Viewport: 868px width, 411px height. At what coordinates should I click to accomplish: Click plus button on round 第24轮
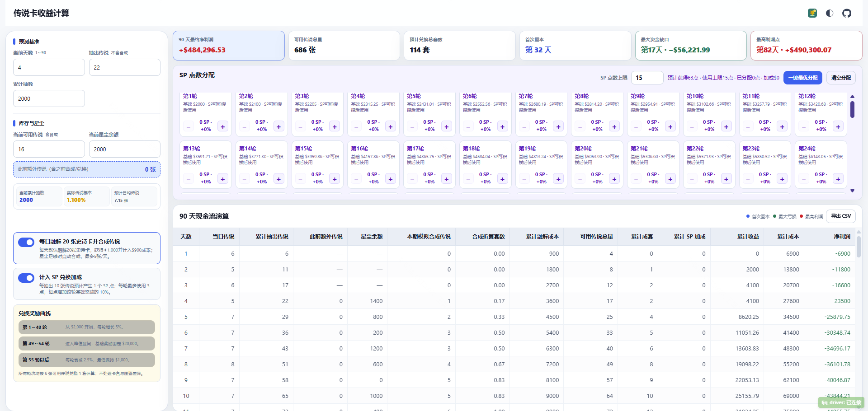pyautogui.click(x=838, y=179)
